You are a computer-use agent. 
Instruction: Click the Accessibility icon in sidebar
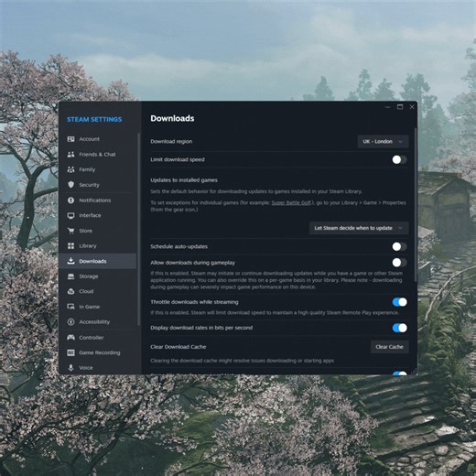tap(70, 322)
